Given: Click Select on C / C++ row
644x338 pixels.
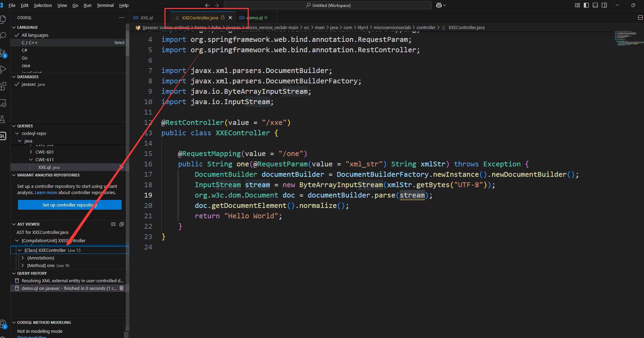Looking at the screenshot, I should point(119,43).
